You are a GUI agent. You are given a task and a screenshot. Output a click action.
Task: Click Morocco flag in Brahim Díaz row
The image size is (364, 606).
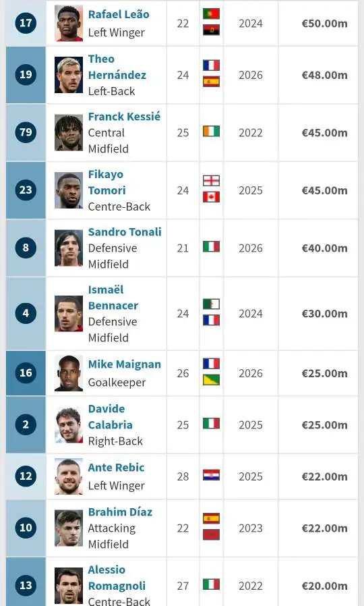(211, 534)
